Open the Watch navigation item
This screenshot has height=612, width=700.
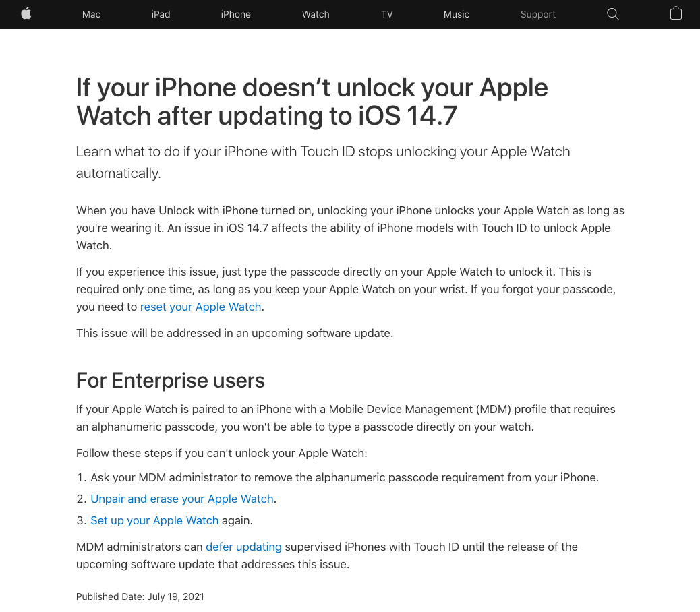(x=316, y=14)
